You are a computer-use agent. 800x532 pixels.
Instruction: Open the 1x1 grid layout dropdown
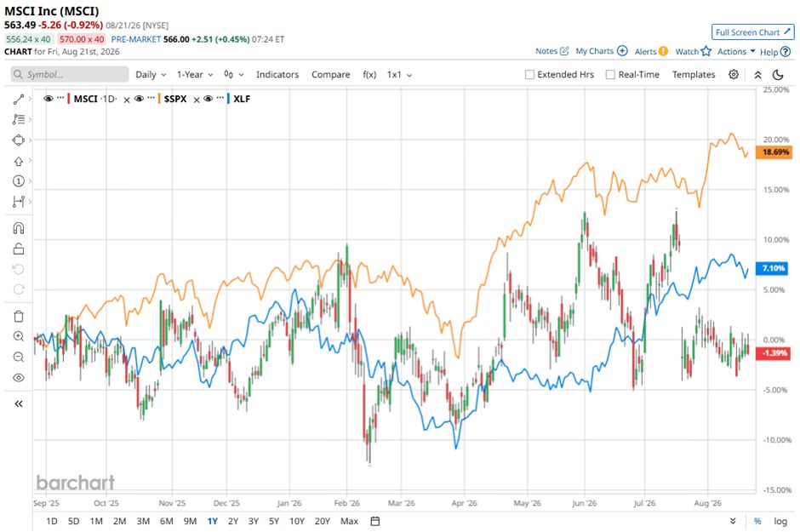(399, 74)
